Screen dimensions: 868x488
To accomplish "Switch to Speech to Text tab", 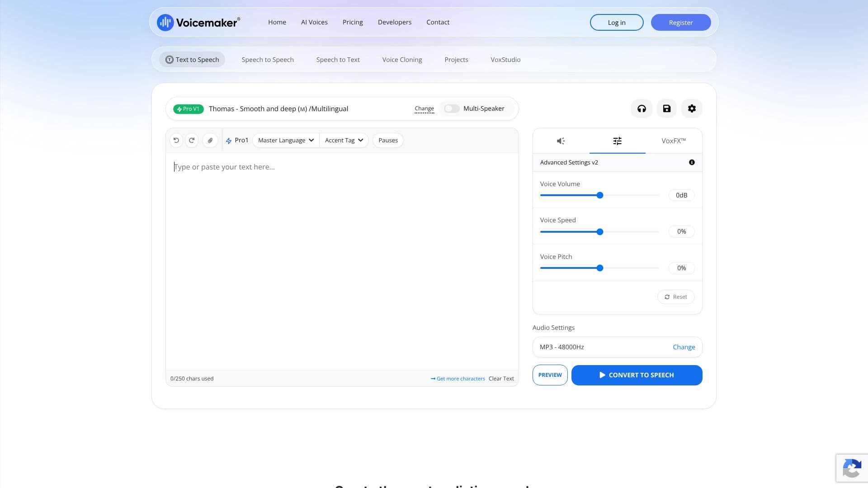I will click(338, 60).
